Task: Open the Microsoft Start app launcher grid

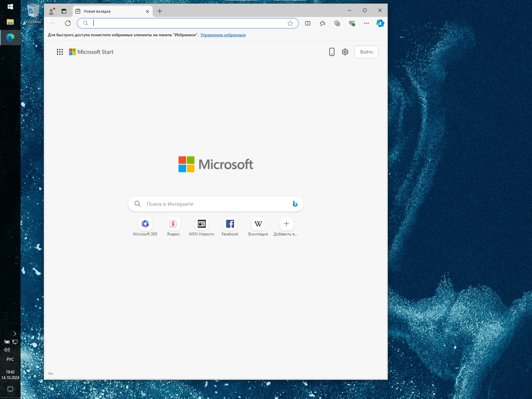Action: (x=60, y=52)
